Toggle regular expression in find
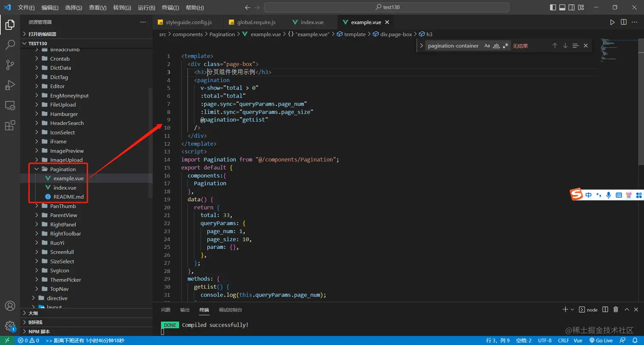Image resolution: width=644 pixels, height=345 pixels. pyautogui.click(x=506, y=46)
